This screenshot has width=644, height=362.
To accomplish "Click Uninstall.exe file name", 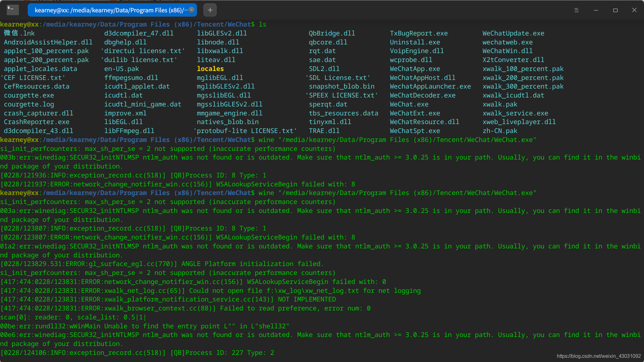I will pyautogui.click(x=415, y=42).
